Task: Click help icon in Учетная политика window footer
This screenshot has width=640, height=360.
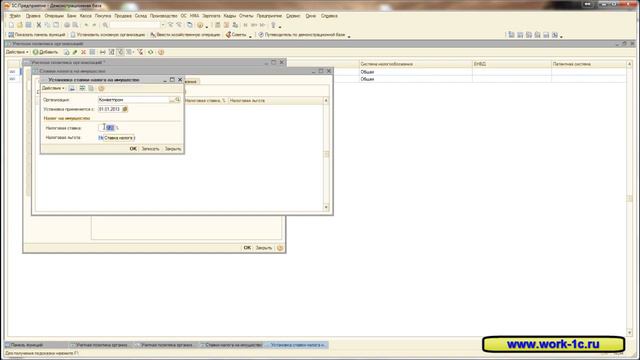Action: tap(280, 248)
